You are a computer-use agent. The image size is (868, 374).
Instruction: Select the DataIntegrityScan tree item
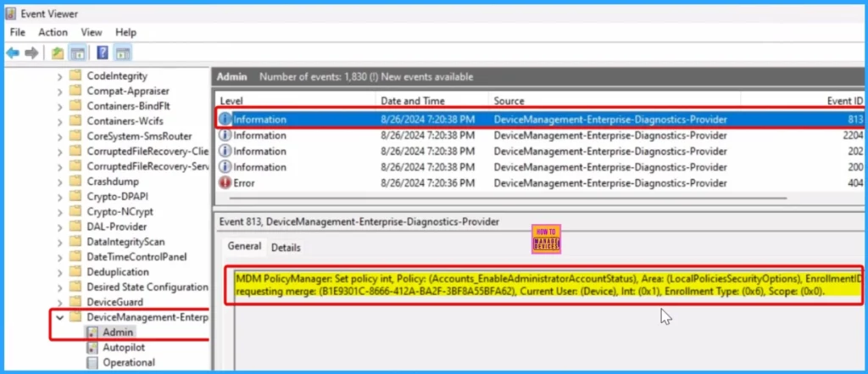pos(125,242)
